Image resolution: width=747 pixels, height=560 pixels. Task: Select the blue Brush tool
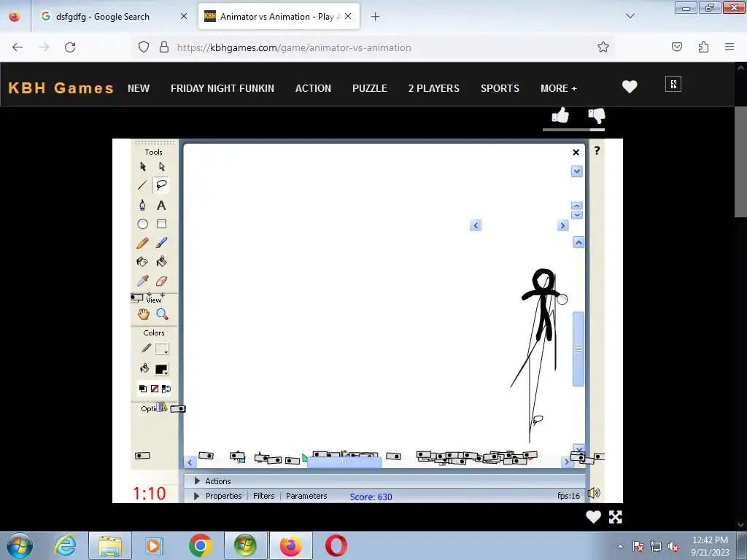pyautogui.click(x=161, y=243)
